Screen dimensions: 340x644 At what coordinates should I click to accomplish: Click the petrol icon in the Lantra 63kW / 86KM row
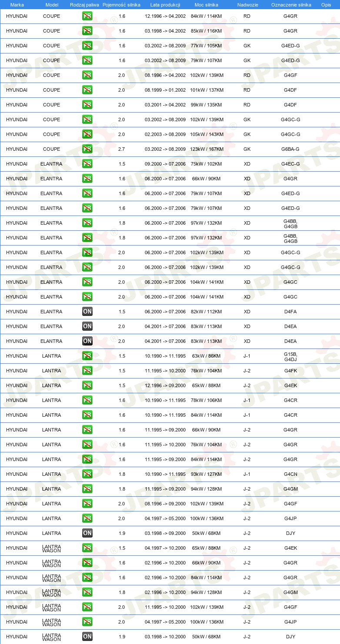tap(87, 356)
